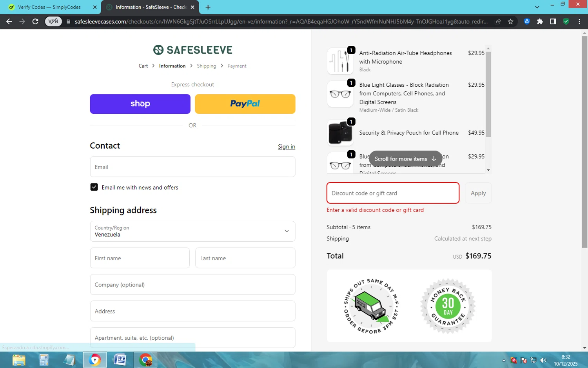The image size is (588, 368).
Task: Click the Address field
Action: tap(192, 311)
